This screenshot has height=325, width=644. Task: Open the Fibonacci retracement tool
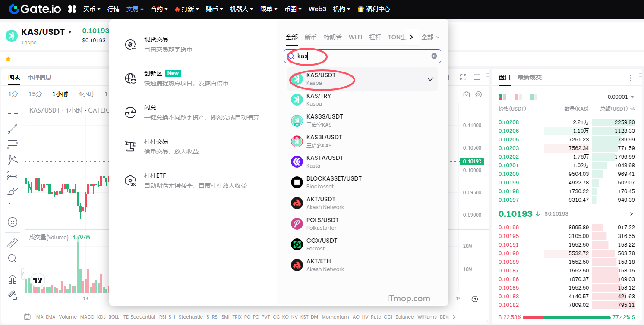pos(13,144)
